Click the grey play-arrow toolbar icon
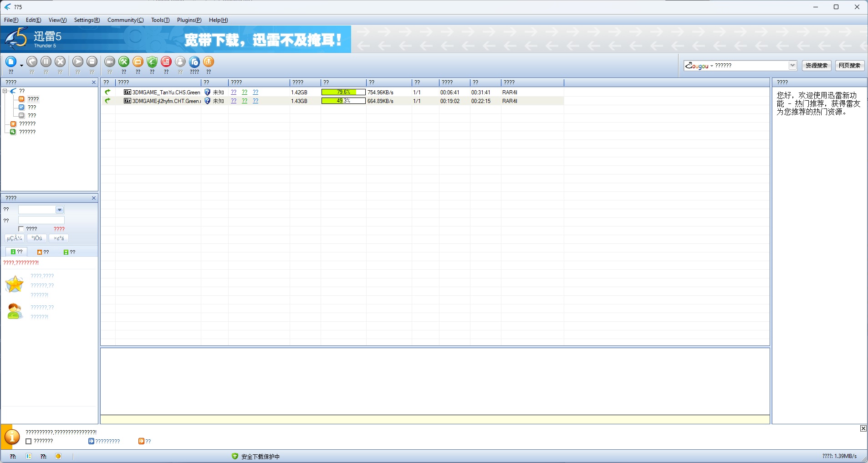Screen dimensions: 868x463 click(x=78, y=62)
